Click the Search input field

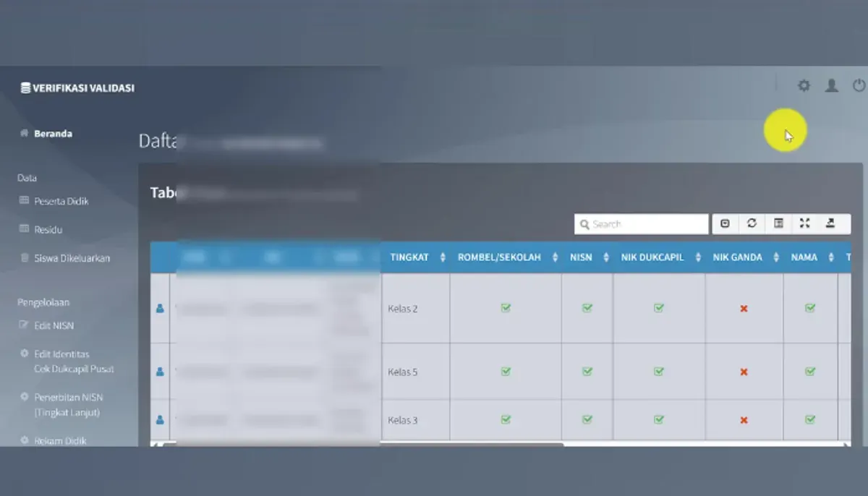tap(642, 224)
